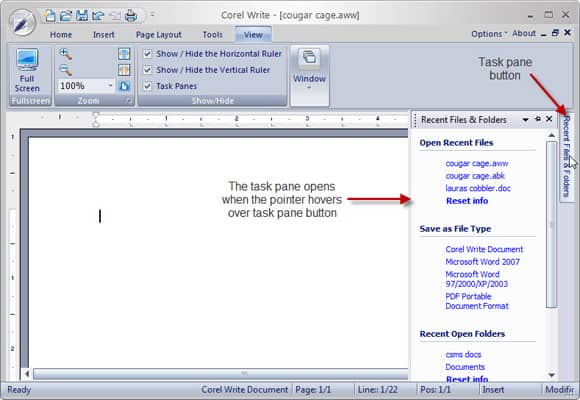Click the vertical Recent Files & Folders pane button
This screenshot has width=580, height=400.
click(x=566, y=156)
